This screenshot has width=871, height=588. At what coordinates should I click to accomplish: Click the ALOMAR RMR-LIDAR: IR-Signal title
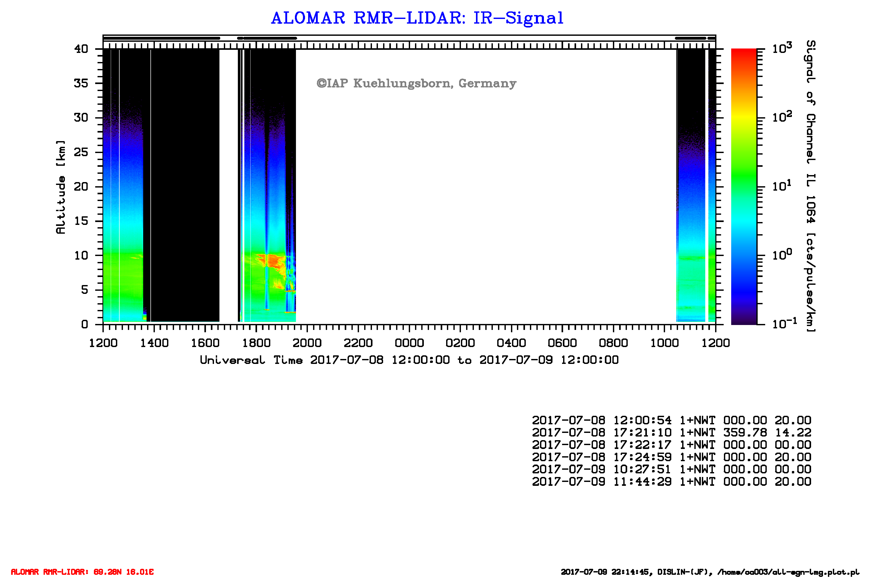(x=417, y=18)
